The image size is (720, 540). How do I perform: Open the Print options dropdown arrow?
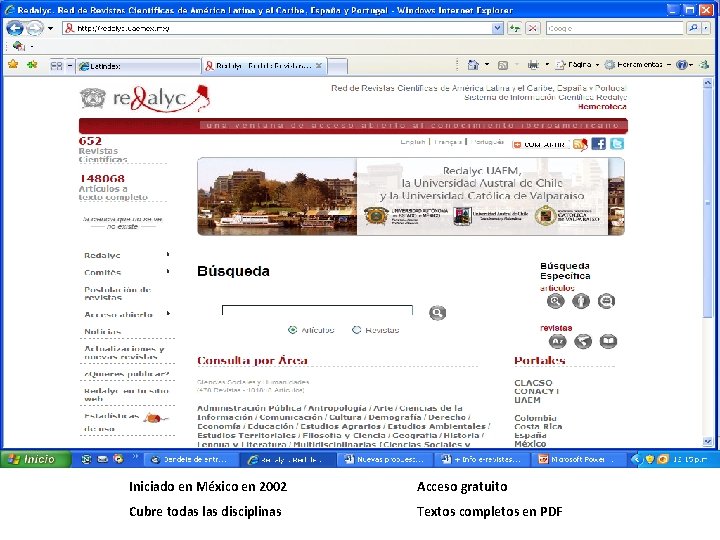pyautogui.click(x=547, y=65)
